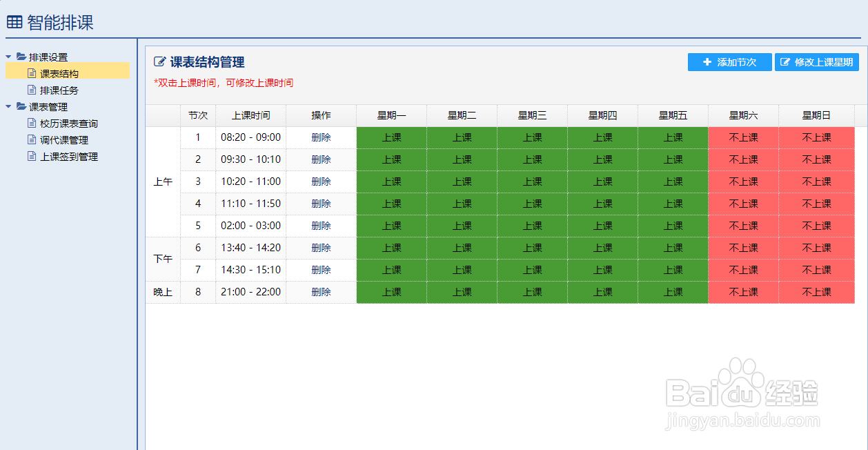This screenshot has height=450, width=868.
Task: Click the 智能排课 table icon in header
Action: 14,23
